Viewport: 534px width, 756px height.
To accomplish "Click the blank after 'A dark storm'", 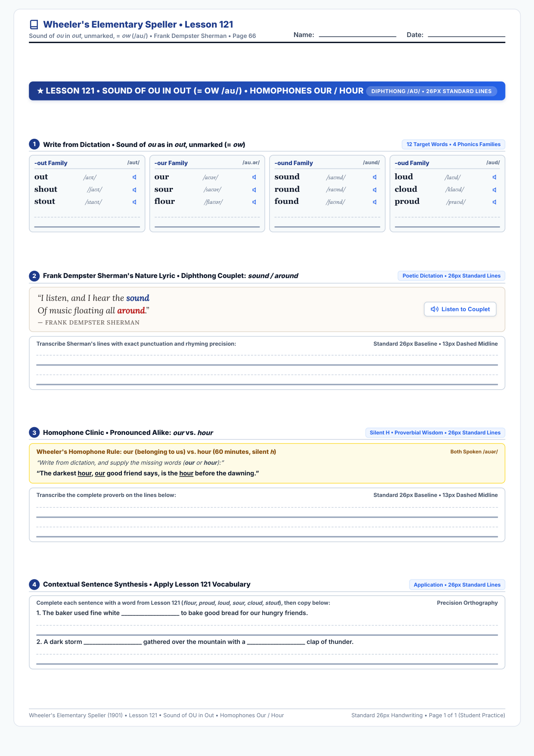I will (x=113, y=642).
